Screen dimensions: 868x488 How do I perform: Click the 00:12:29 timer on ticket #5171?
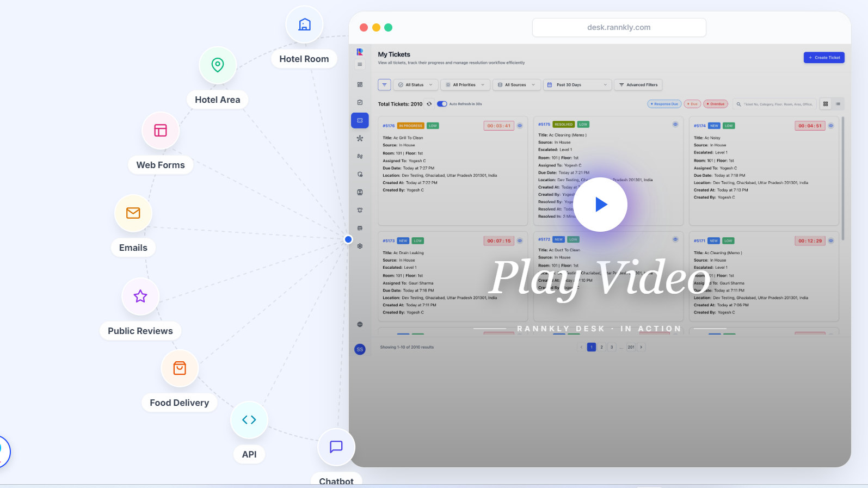point(810,240)
